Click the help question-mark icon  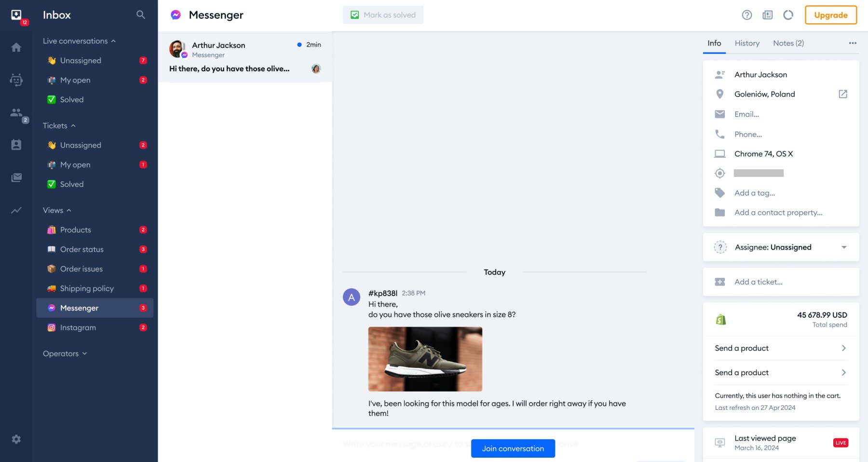pos(747,15)
